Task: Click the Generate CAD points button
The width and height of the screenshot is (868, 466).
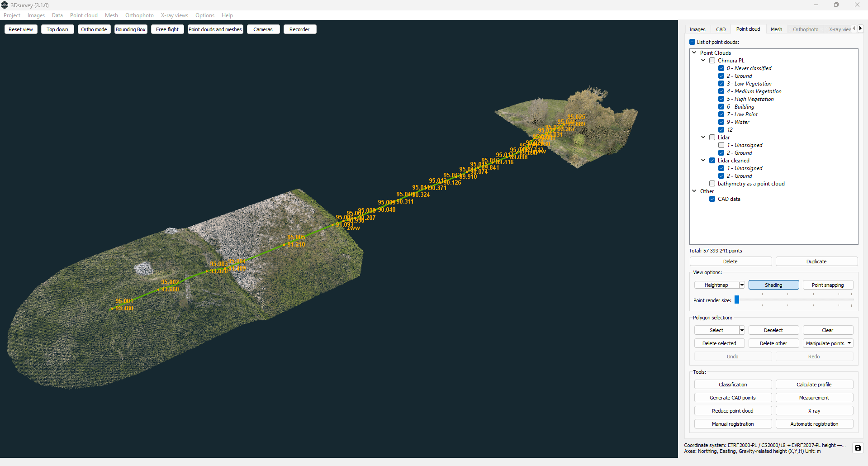Action: click(733, 398)
